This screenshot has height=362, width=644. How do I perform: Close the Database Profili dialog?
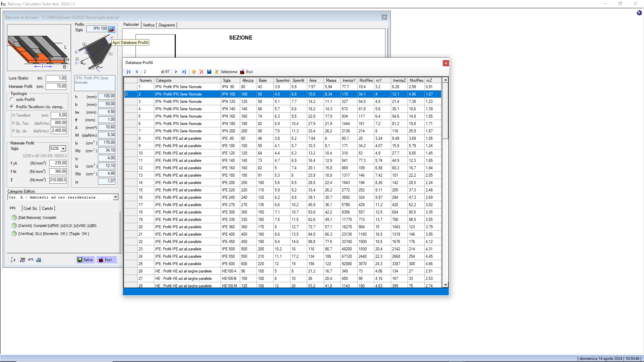coord(446,63)
